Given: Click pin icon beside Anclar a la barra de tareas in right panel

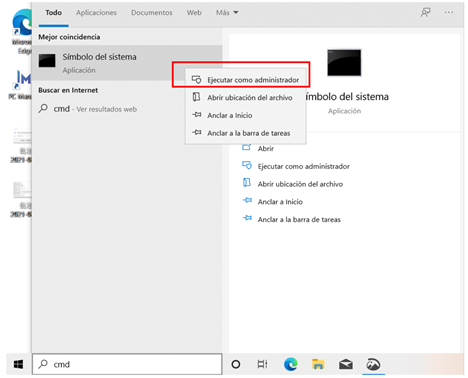Looking at the screenshot, I should point(247,218).
